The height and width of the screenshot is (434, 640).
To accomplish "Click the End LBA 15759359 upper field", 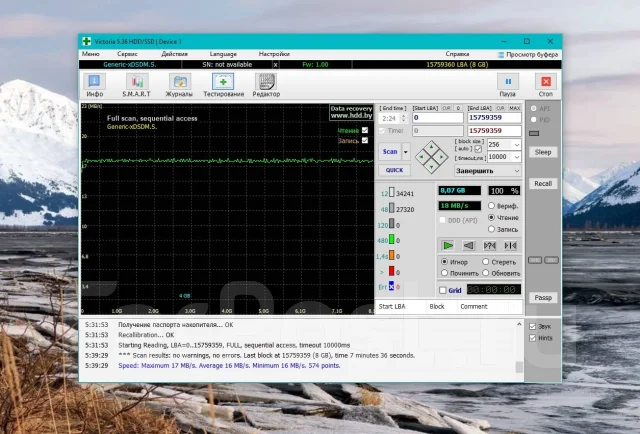I will pyautogui.click(x=494, y=118).
